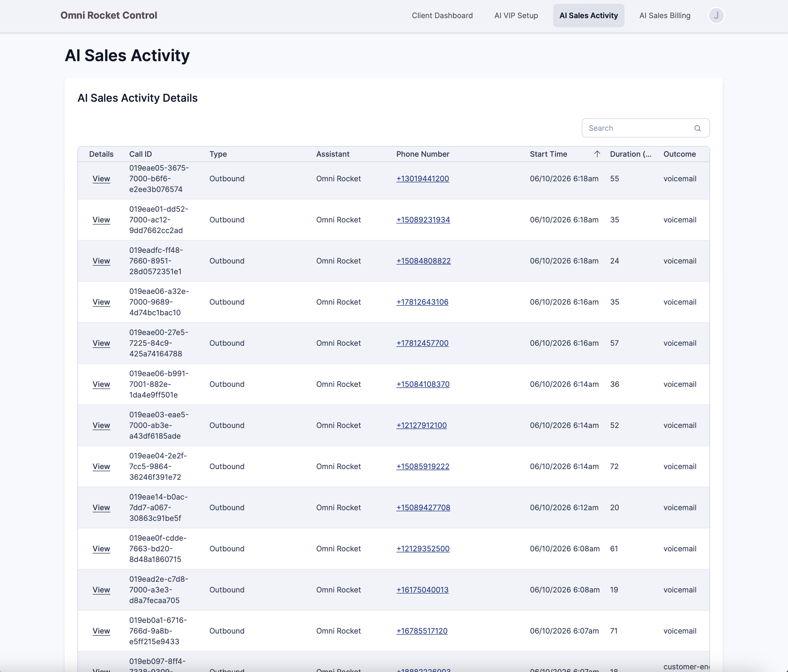View details for call 019ead2e-c7d8
The width and height of the screenshot is (788, 672).
pyautogui.click(x=101, y=590)
